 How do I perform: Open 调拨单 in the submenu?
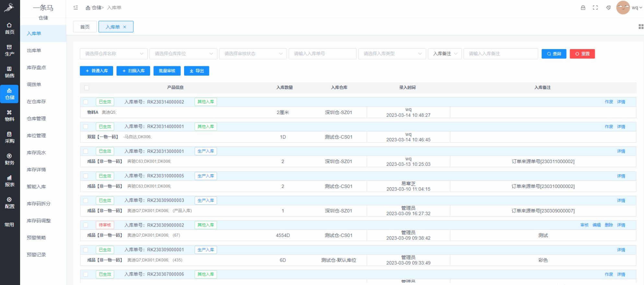[x=34, y=85]
